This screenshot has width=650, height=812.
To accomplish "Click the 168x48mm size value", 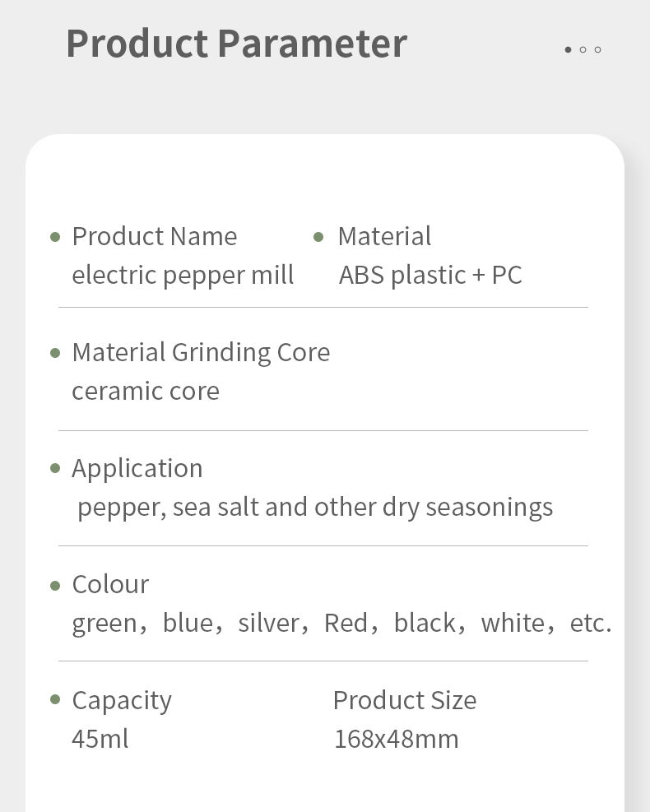I will (x=397, y=739).
